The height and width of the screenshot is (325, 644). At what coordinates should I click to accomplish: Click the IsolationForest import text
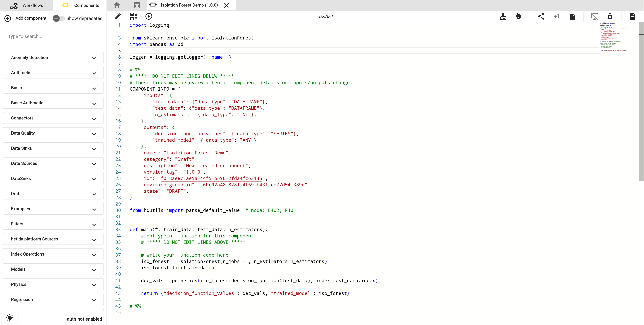click(232, 38)
